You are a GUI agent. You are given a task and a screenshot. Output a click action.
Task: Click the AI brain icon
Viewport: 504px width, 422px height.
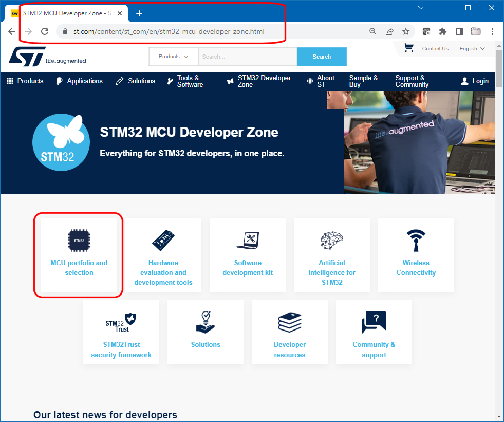(332, 240)
